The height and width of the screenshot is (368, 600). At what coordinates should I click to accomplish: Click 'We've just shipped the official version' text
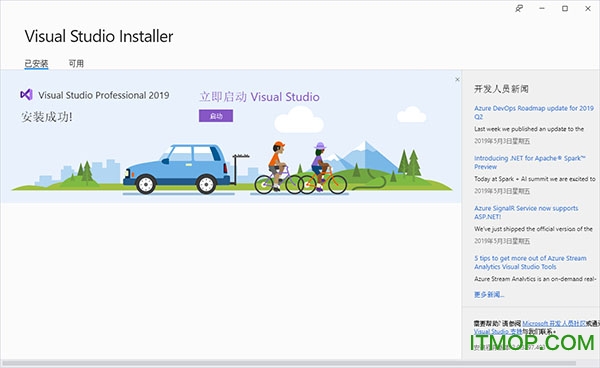coord(533,229)
